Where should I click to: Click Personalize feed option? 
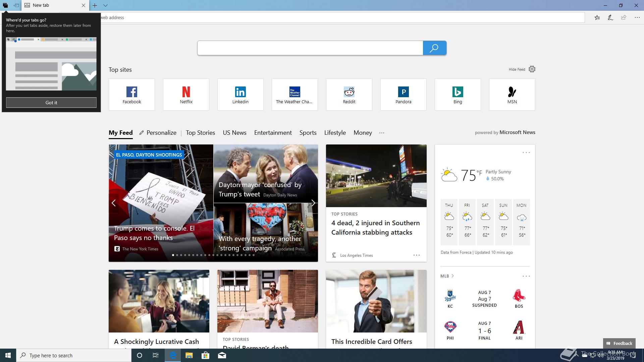[x=158, y=133]
